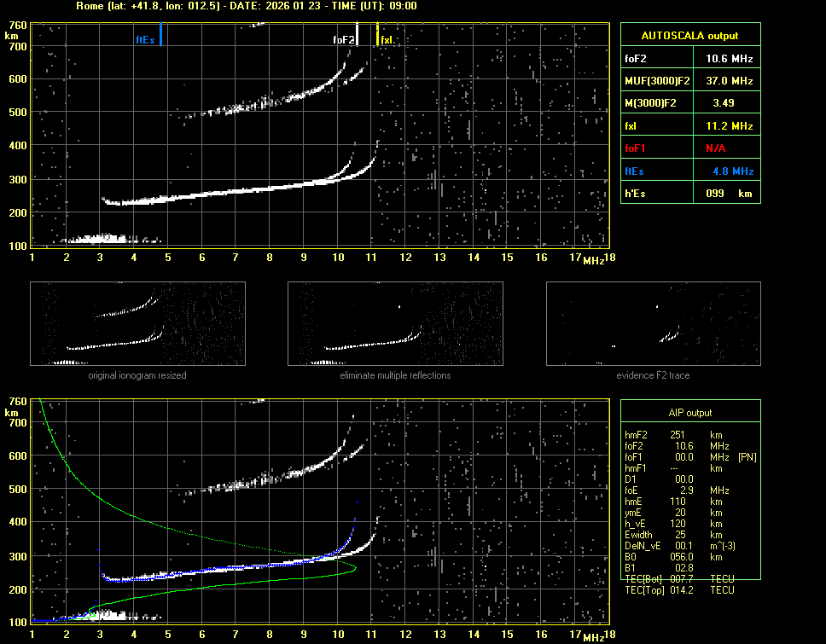Click the MUF(3000)F2 37.0 MHz value
Image resolution: width=826 pixels, height=644 pixels.
coord(728,80)
